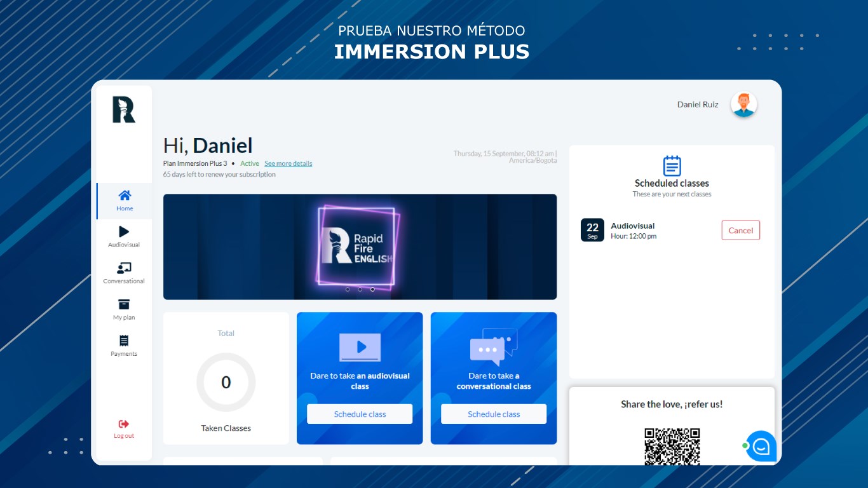Schedule class for conversational card
This screenshot has width=868, height=488.
pos(494,414)
